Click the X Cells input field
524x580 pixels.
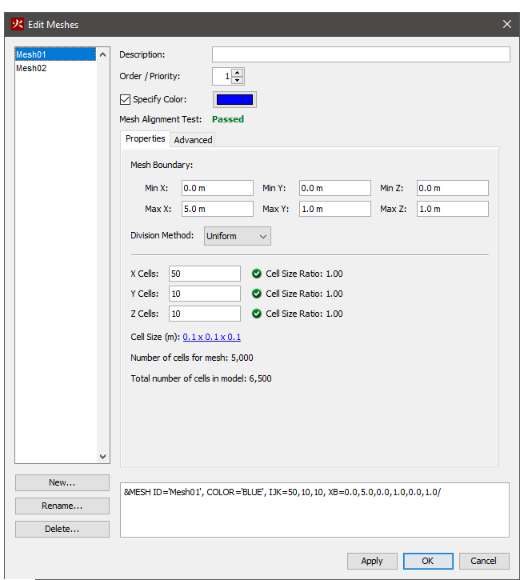204,274
